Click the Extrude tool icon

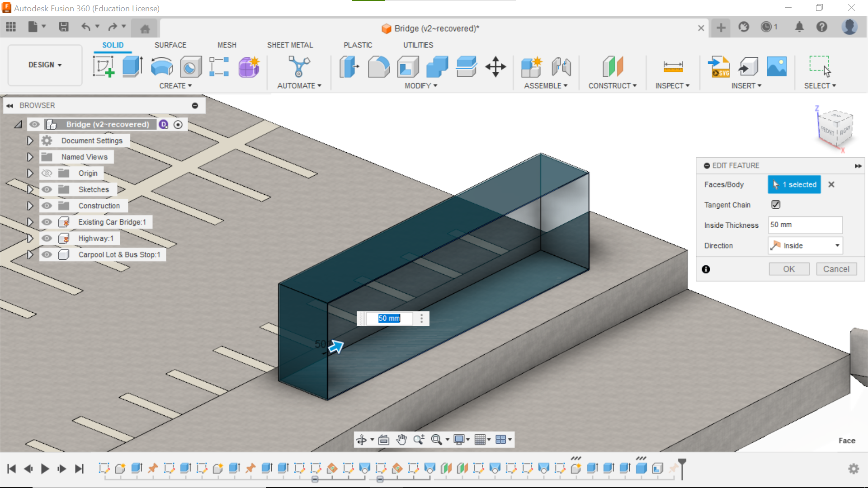click(132, 66)
